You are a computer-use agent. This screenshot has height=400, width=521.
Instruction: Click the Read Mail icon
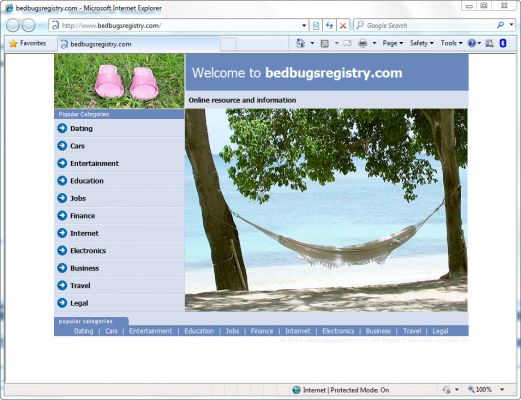pyautogui.click(x=347, y=43)
